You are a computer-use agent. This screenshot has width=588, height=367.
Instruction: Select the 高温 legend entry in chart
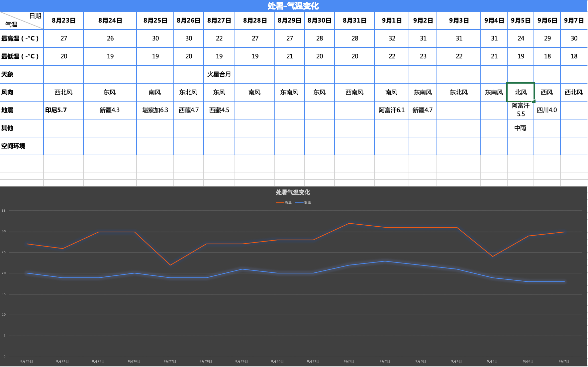pos(284,202)
